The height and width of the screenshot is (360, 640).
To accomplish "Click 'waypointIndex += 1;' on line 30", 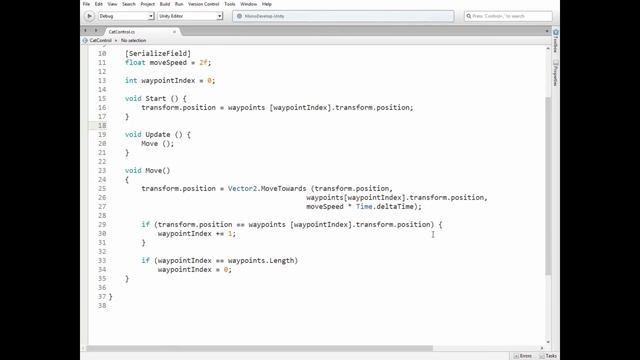I will pyautogui.click(x=197, y=233).
